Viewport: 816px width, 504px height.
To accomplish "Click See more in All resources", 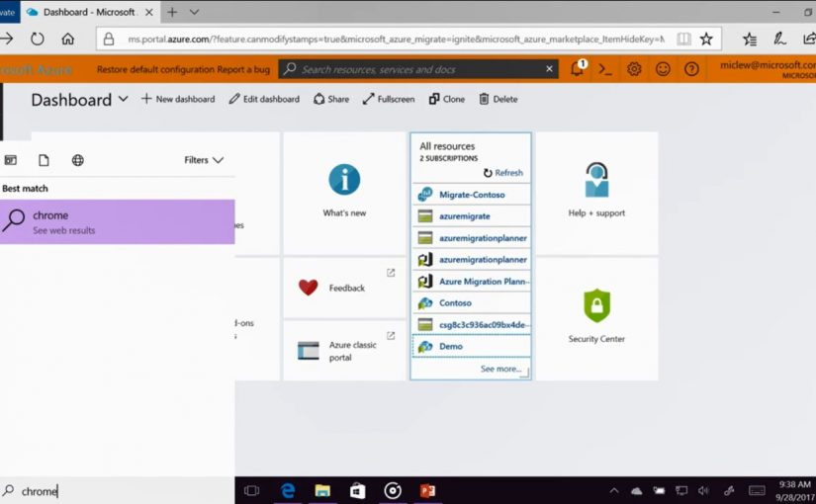I will click(x=500, y=369).
